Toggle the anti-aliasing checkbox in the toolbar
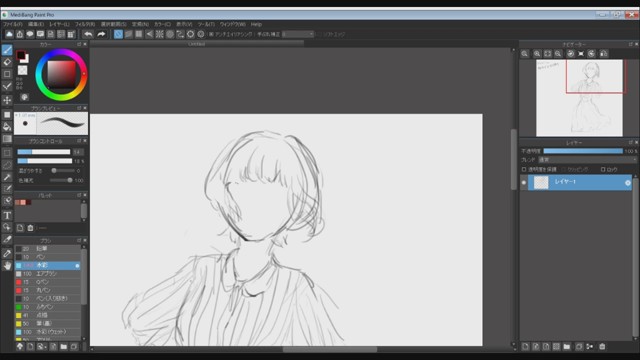The image size is (640, 360). pos(211,34)
